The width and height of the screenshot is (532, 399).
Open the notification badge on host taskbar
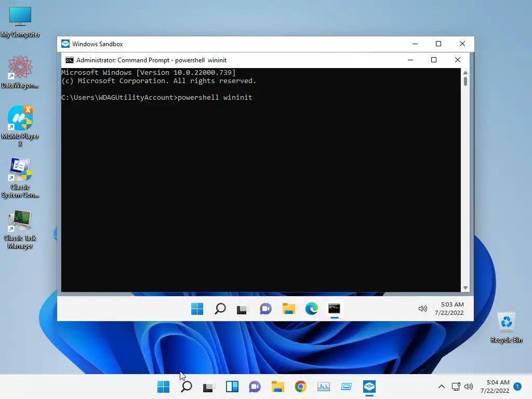tap(517, 387)
